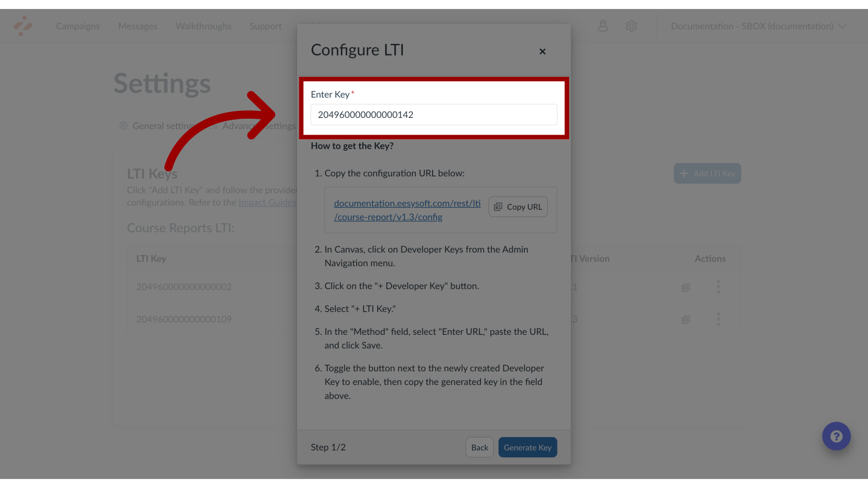This screenshot has width=868, height=488.
Task: Open the user profile icon menu
Action: click(603, 25)
